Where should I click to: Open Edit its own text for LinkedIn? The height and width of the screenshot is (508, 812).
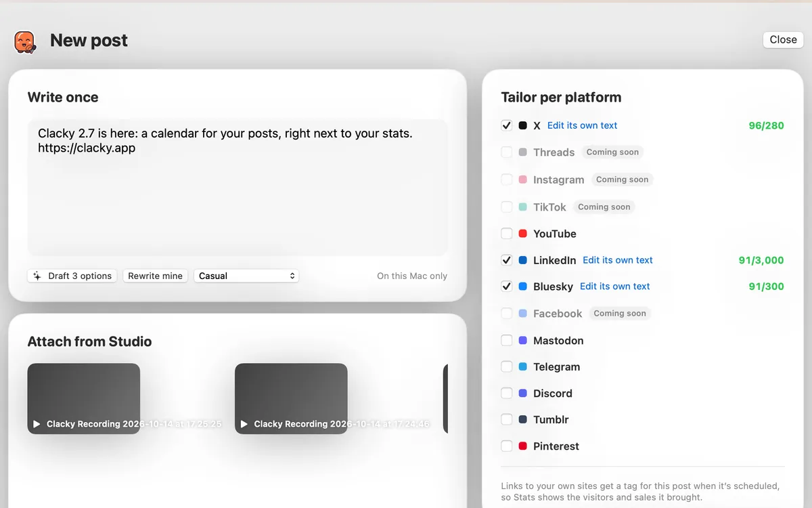tap(618, 260)
